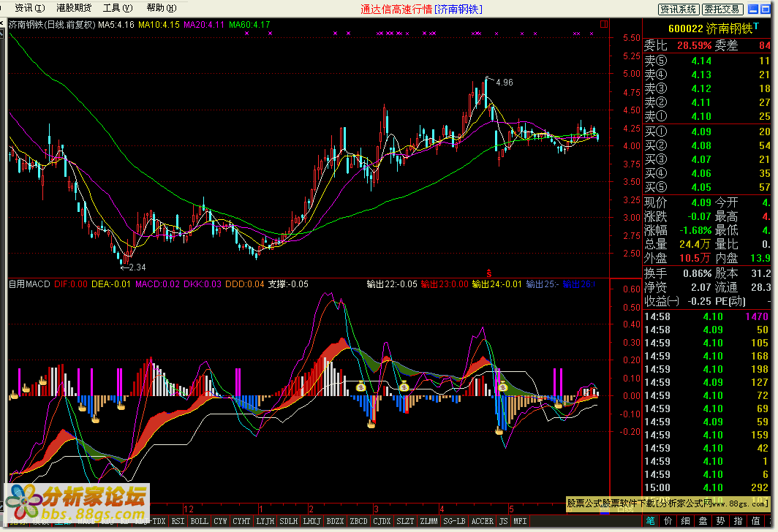Viewport: 778px width, 532px height.
Task: Click the MA60:4.17 moving average label
Action: tap(249, 24)
